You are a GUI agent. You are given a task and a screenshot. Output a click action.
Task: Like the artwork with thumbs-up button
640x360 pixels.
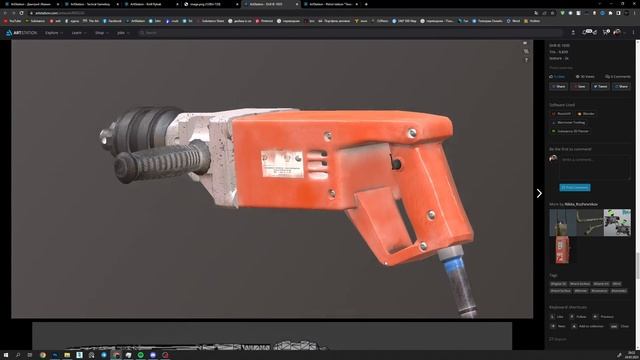point(558,76)
